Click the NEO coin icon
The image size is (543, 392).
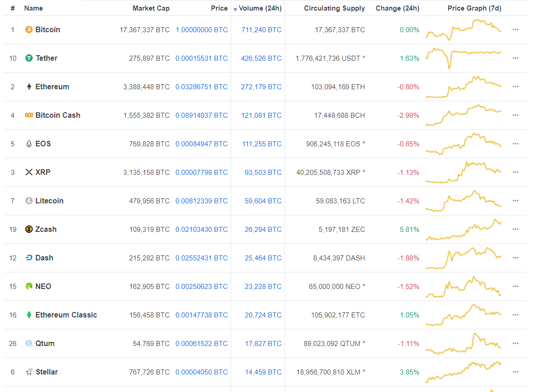pyautogui.click(x=29, y=287)
